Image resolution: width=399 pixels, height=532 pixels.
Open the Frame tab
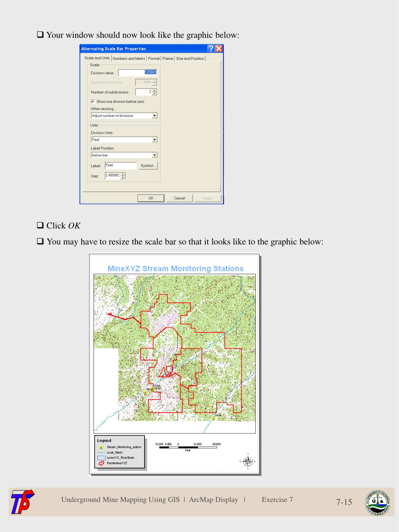click(x=168, y=58)
